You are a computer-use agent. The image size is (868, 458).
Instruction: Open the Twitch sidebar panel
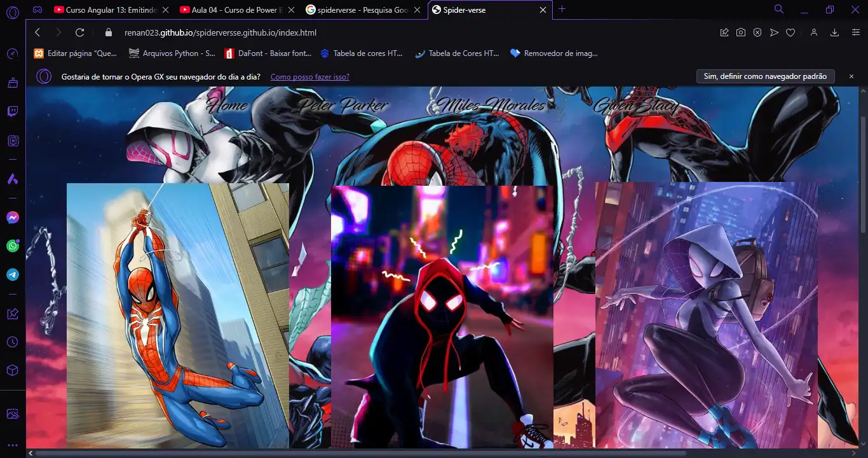coord(13,111)
